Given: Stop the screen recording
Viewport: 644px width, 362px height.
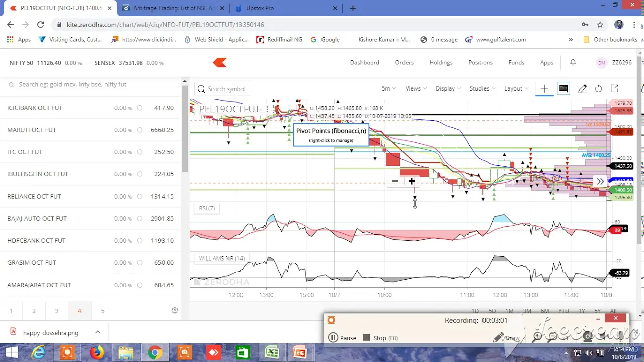Looking at the screenshot, I should (x=380, y=338).
